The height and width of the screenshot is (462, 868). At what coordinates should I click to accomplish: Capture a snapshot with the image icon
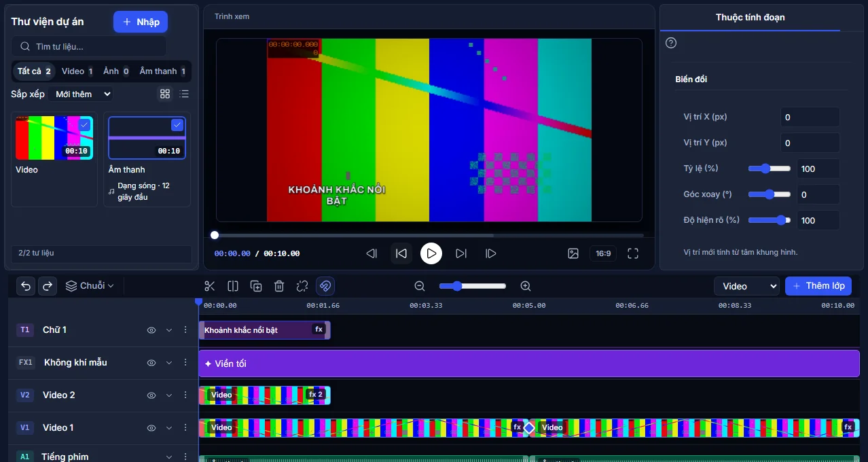point(573,253)
